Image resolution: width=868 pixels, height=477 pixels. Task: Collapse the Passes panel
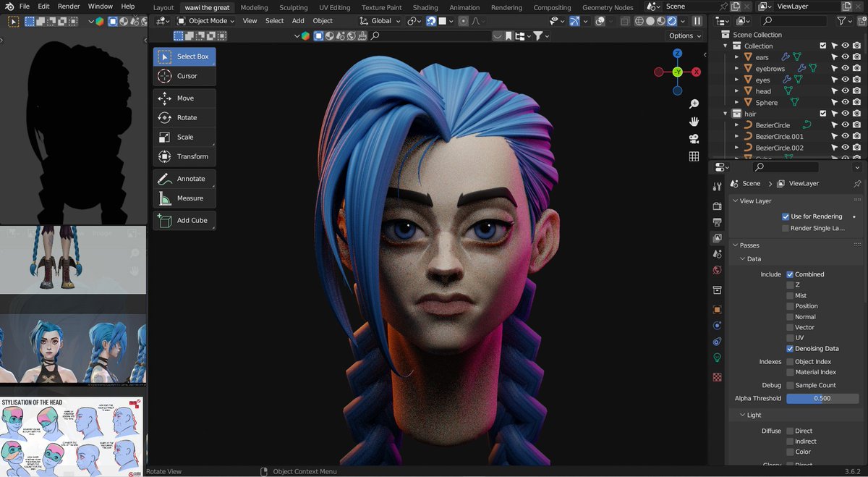click(735, 245)
